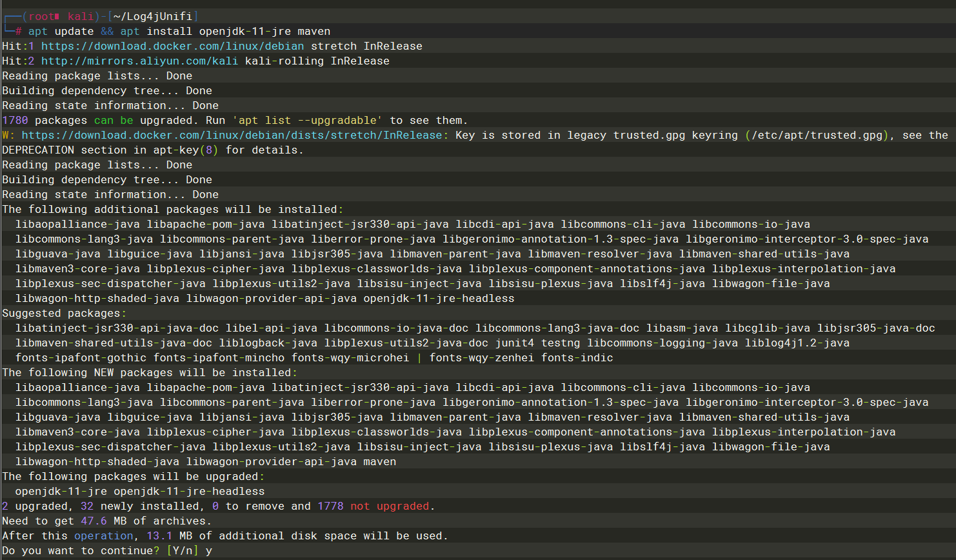Click fonts-indic package name
Screen dimensions: 956x560
[x=577, y=357]
